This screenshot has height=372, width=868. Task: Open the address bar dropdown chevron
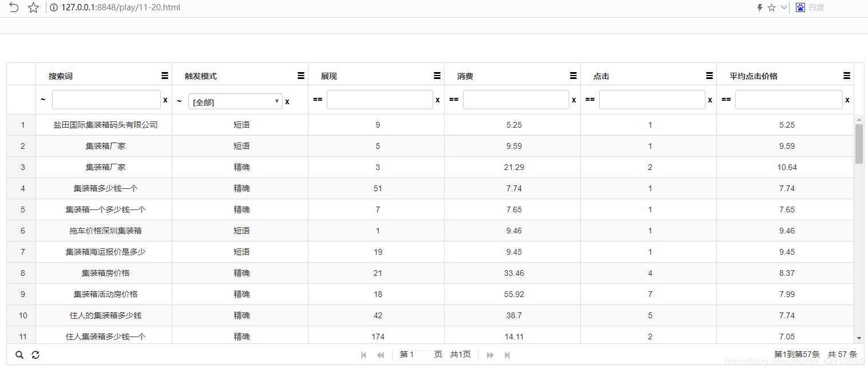(783, 7)
